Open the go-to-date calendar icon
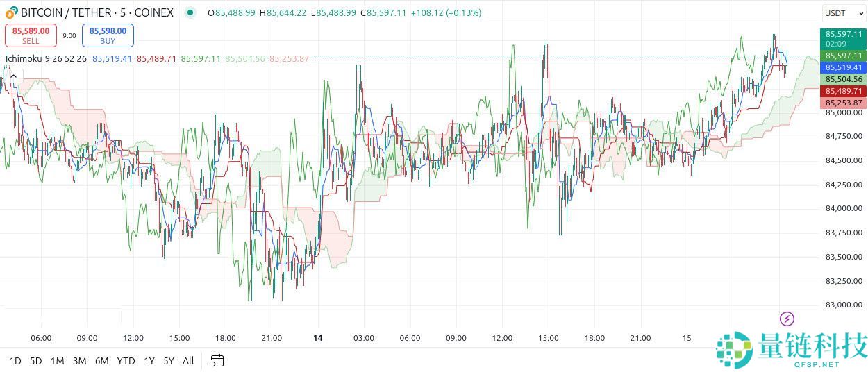This screenshot has height=372, width=868. pos(217,360)
